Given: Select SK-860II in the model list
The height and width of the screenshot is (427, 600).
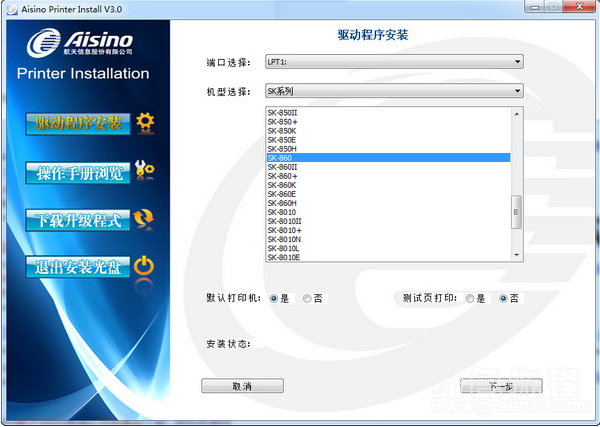Looking at the screenshot, I should point(388,167).
